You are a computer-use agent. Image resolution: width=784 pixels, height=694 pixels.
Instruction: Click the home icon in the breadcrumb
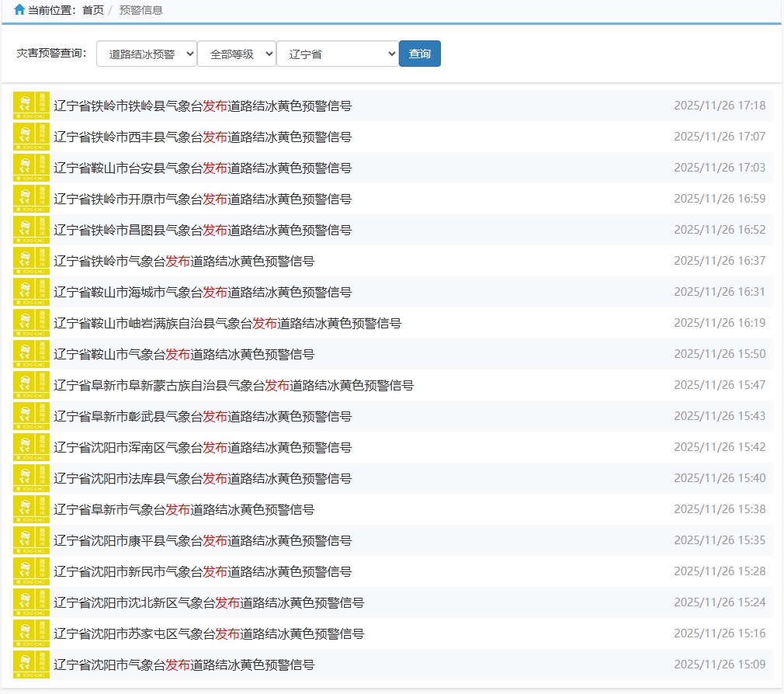coord(19,10)
